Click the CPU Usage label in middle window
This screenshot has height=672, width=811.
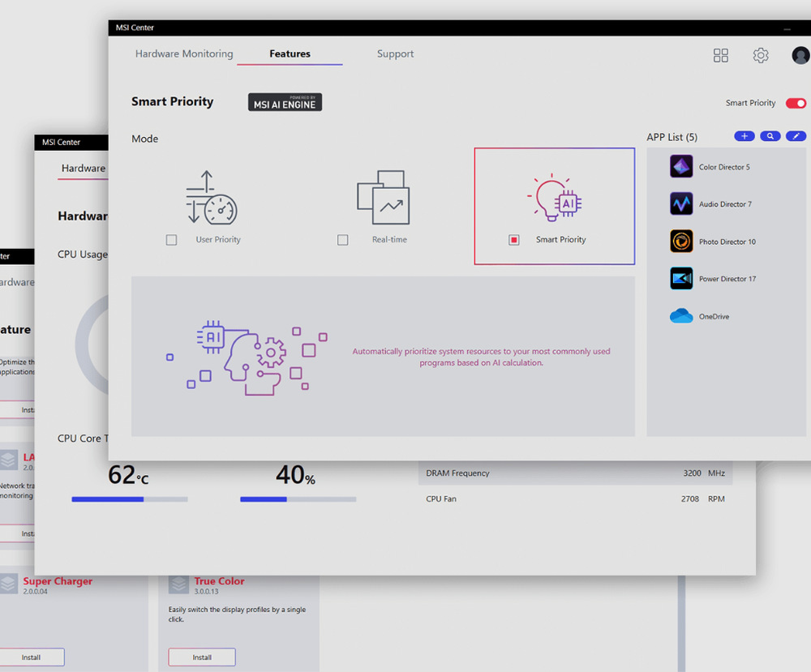coord(83,255)
